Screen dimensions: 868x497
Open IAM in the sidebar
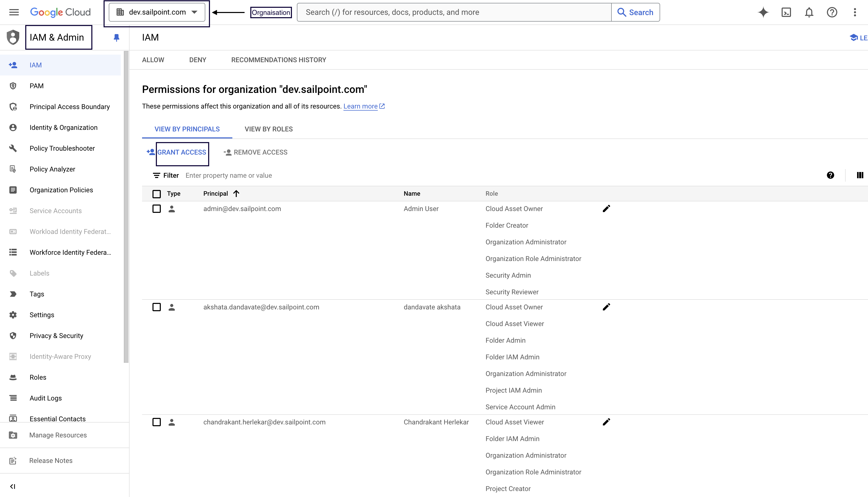pyautogui.click(x=60, y=65)
